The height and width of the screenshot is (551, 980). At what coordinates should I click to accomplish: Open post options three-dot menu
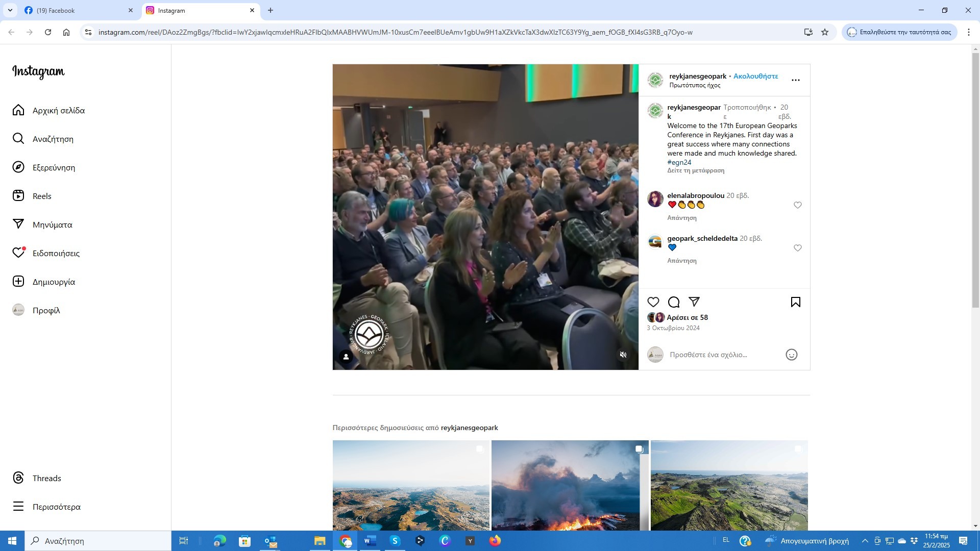click(x=795, y=80)
